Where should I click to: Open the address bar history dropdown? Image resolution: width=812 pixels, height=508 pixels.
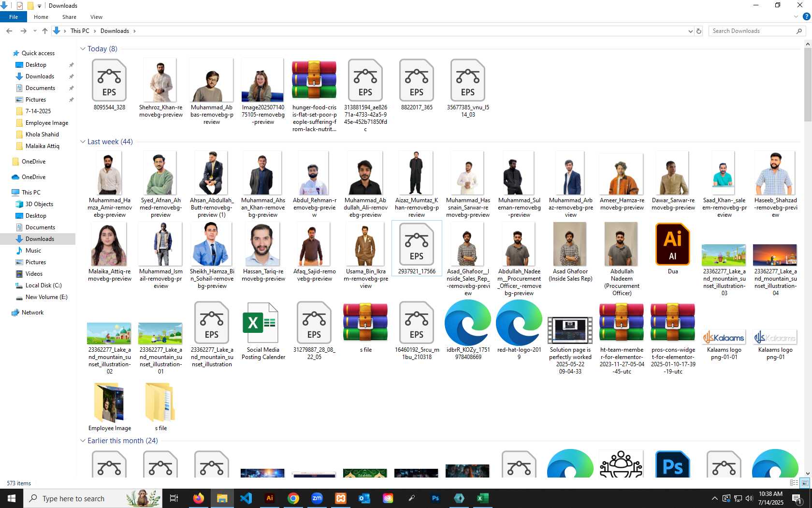[x=690, y=31]
